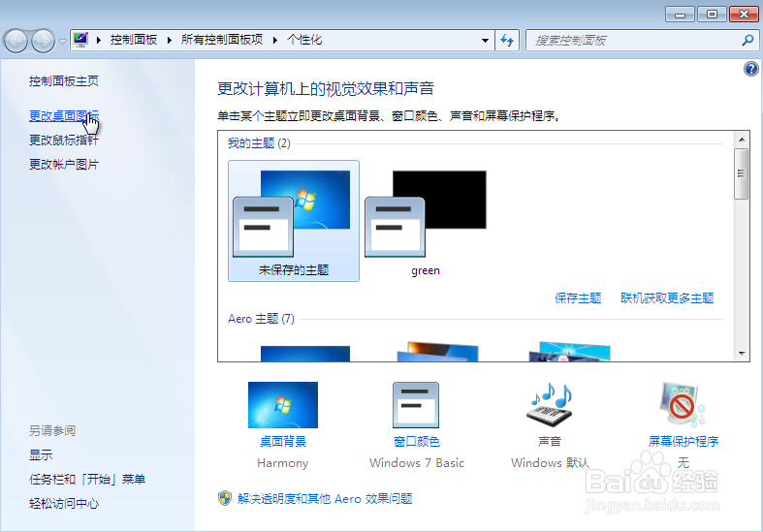Click the heading 更改计算机上的视觉效果和声音

(x=325, y=88)
